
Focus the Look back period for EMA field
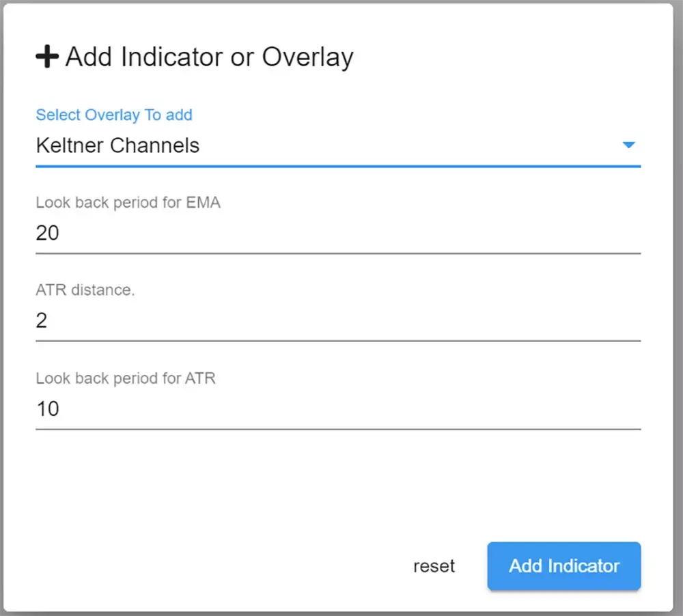[x=338, y=233]
